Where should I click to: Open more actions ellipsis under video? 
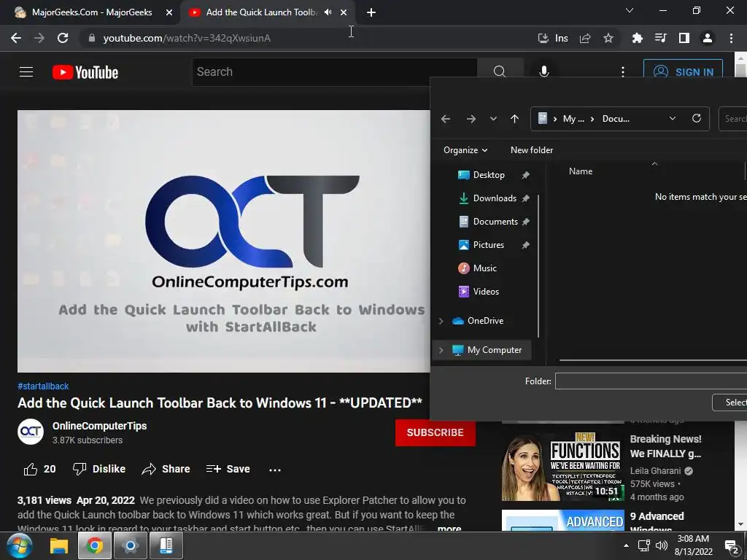pos(275,470)
